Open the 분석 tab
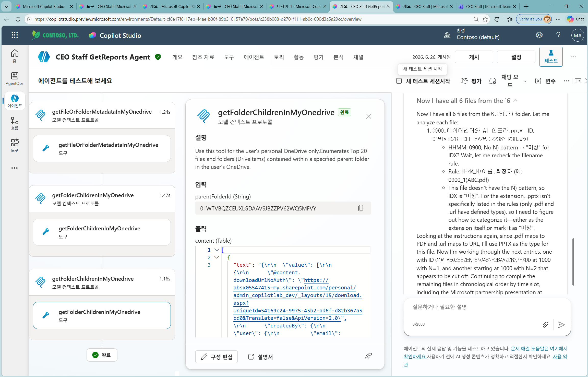The height and width of the screenshot is (377, 588). [x=339, y=57]
